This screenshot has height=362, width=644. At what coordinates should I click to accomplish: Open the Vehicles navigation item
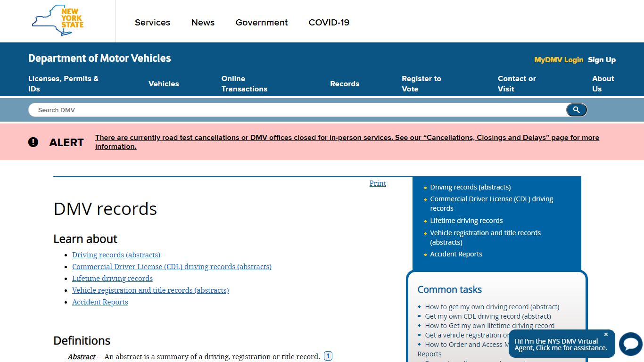point(164,84)
